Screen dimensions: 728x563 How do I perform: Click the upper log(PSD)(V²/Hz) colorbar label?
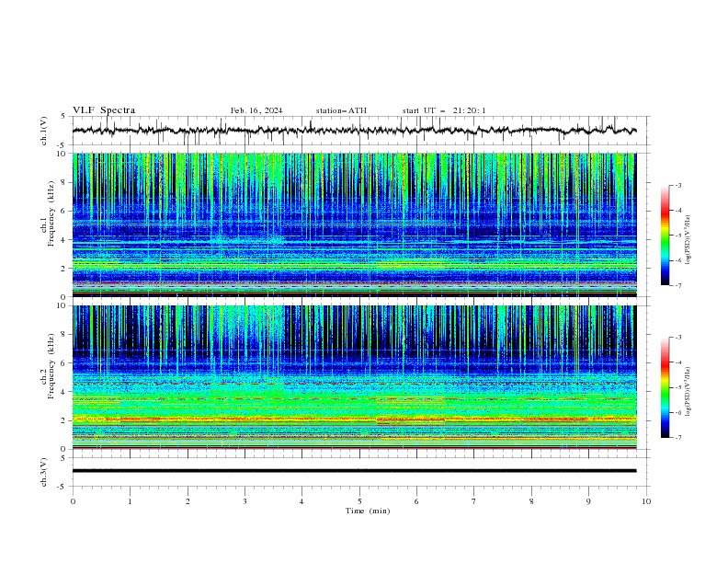(688, 240)
